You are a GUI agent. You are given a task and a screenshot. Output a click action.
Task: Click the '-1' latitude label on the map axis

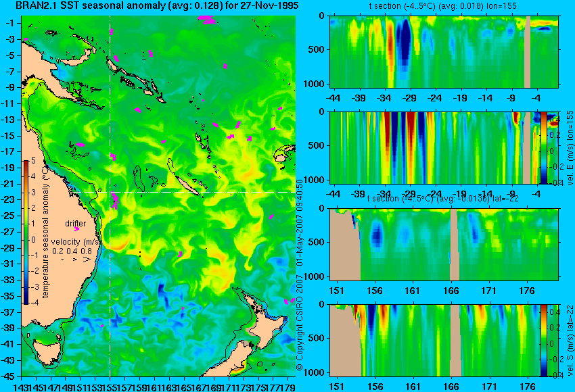(x=10, y=23)
